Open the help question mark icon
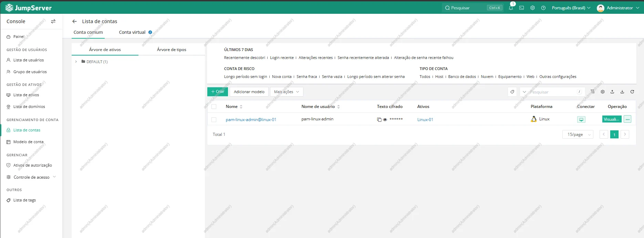 tap(543, 8)
